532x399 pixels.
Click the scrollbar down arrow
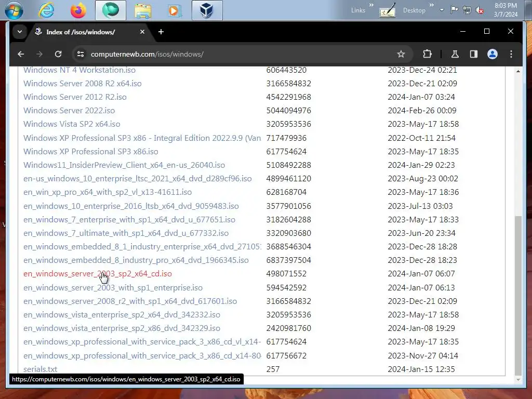coord(518,380)
